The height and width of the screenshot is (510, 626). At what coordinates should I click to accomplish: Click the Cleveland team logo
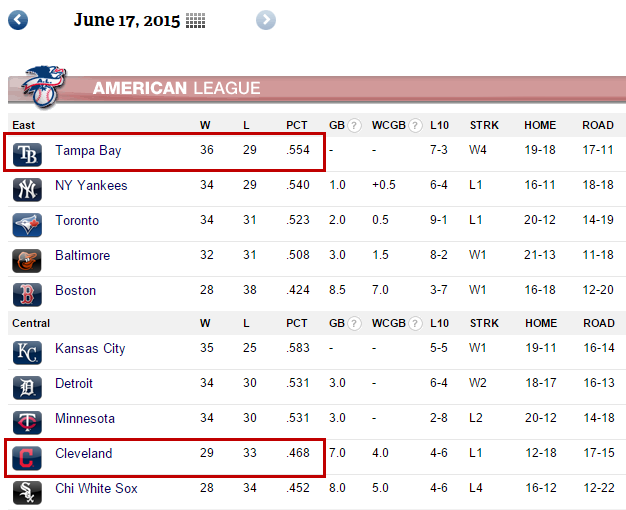pyautogui.click(x=27, y=458)
